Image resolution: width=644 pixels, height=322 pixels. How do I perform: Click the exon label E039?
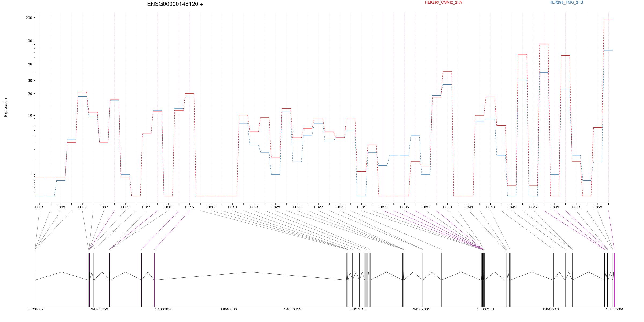pyautogui.click(x=447, y=207)
